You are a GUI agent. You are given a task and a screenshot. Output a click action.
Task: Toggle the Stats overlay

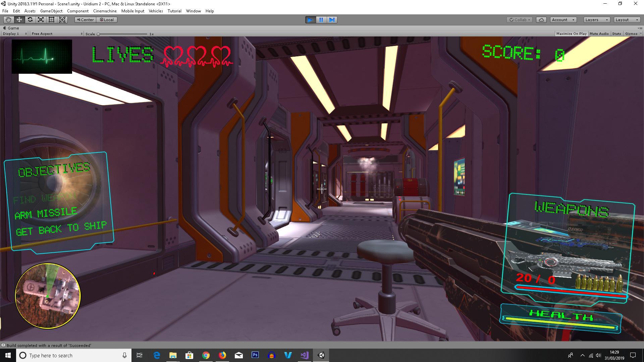pos(616,34)
